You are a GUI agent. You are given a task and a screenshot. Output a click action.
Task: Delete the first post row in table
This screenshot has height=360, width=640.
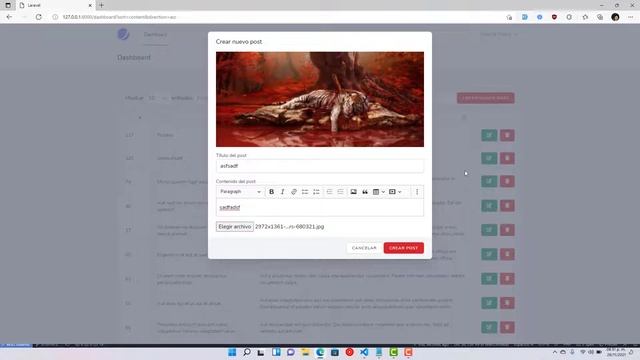pyautogui.click(x=507, y=135)
